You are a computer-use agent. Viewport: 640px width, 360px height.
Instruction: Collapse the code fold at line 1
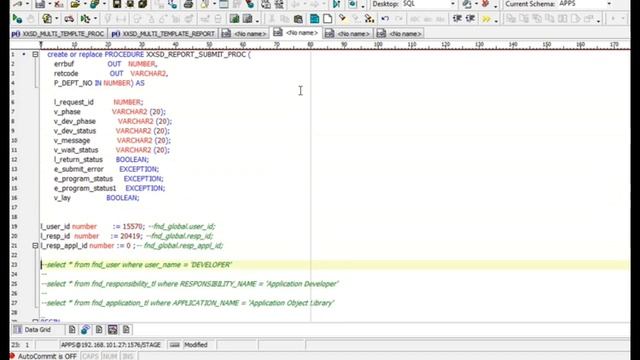[35, 54]
